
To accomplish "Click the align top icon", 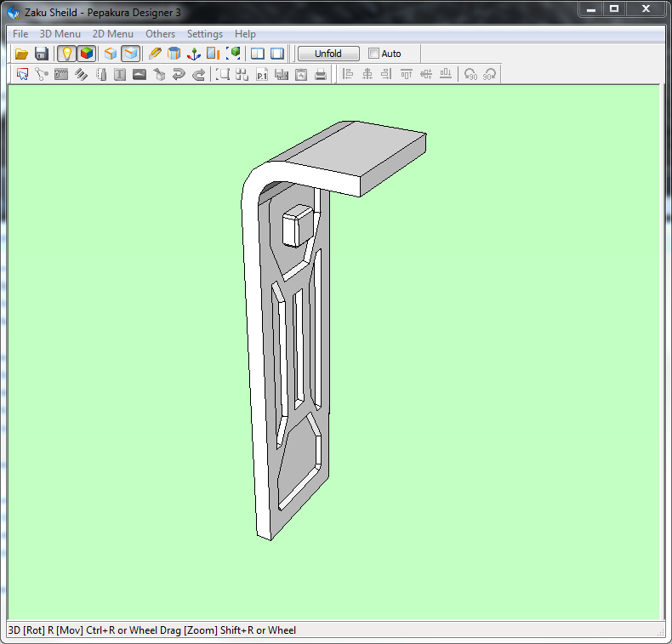I will (407, 74).
